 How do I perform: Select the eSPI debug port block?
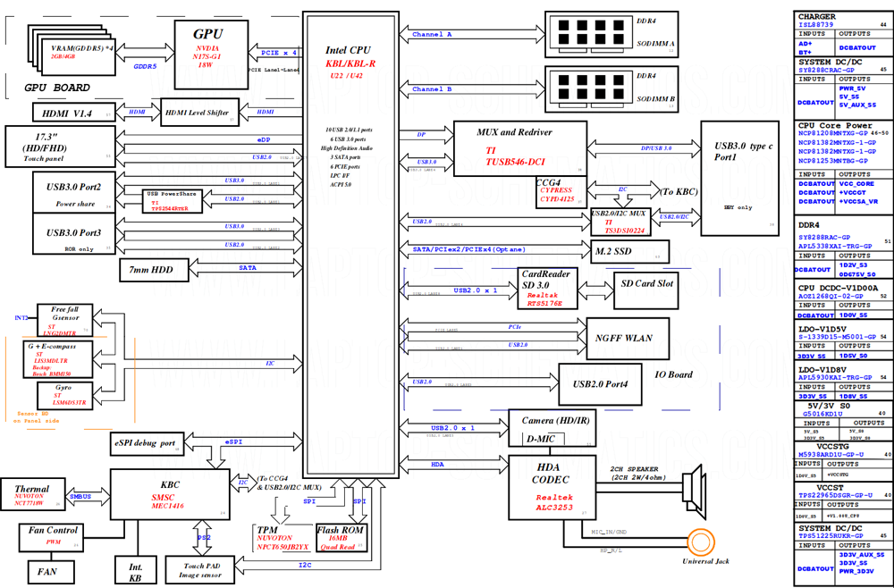[147, 444]
